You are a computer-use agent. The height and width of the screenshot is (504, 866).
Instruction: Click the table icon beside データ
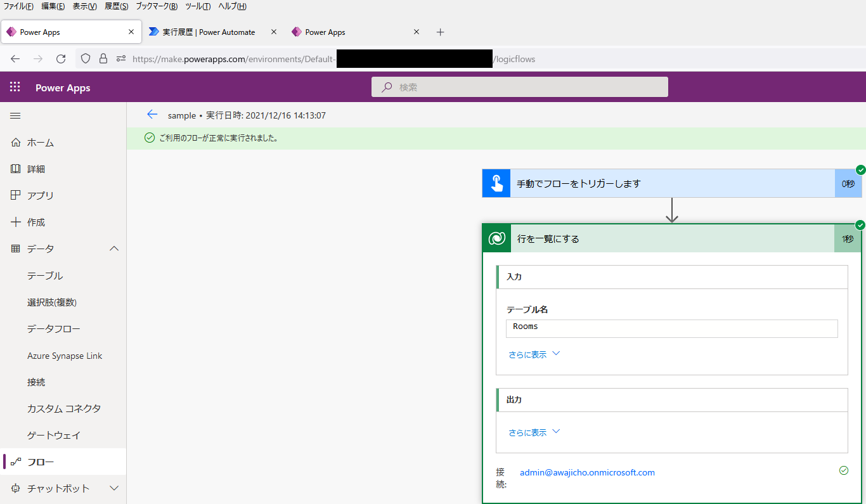click(16, 249)
